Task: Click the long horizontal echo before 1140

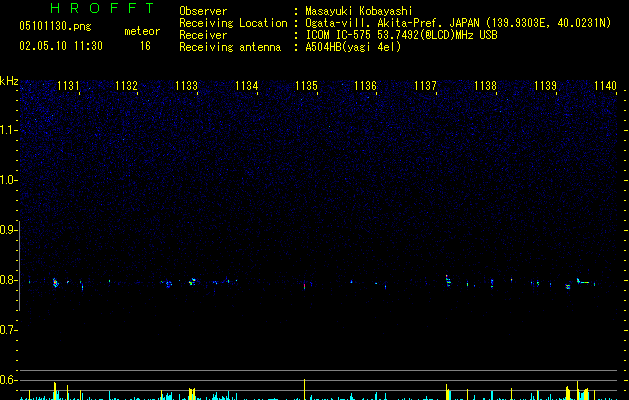Action: 584,282
